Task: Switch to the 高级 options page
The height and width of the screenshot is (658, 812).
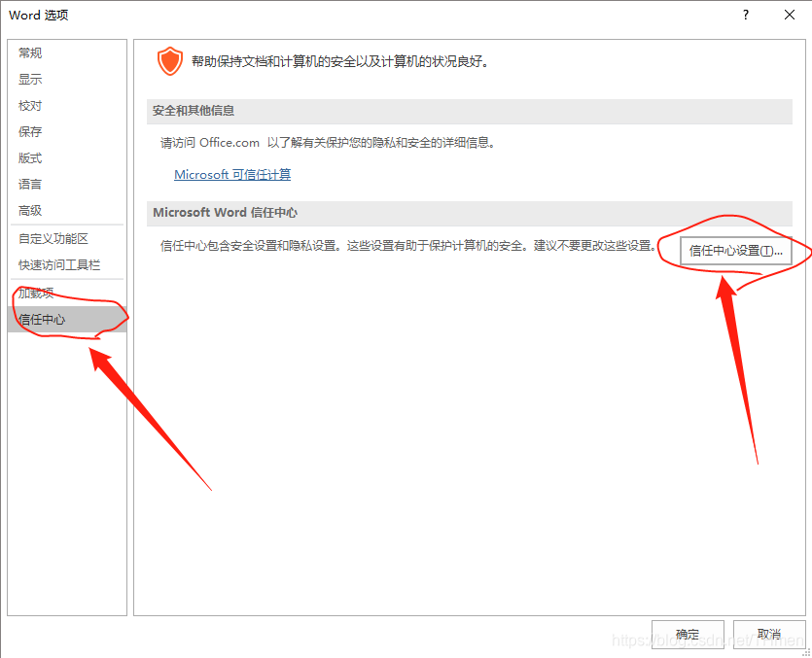Action: point(67,211)
